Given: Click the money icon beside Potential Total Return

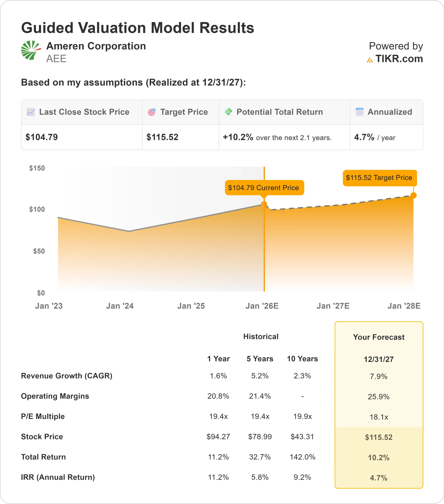Looking at the screenshot, I should [228, 112].
